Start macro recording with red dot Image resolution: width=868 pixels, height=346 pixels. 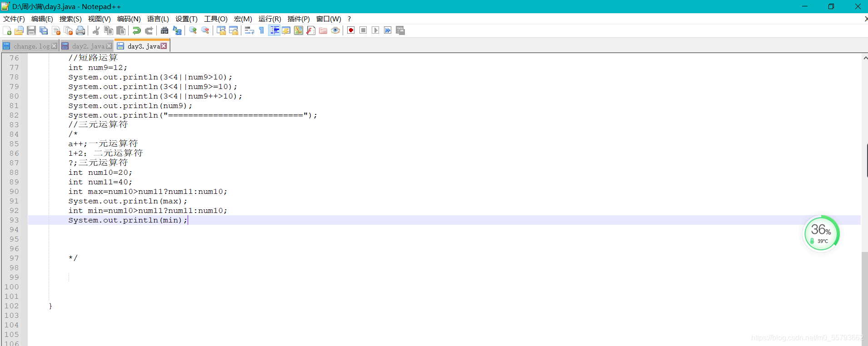[x=351, y=30]
